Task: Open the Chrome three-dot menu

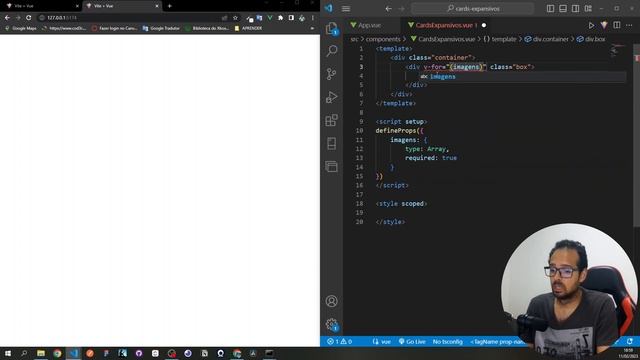Action: (313, 18)
